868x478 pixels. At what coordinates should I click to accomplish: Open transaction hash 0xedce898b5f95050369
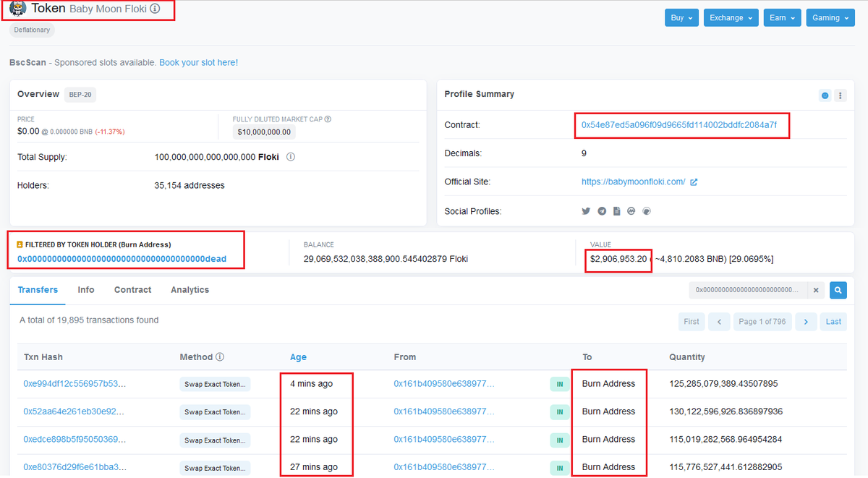point(75,440)
